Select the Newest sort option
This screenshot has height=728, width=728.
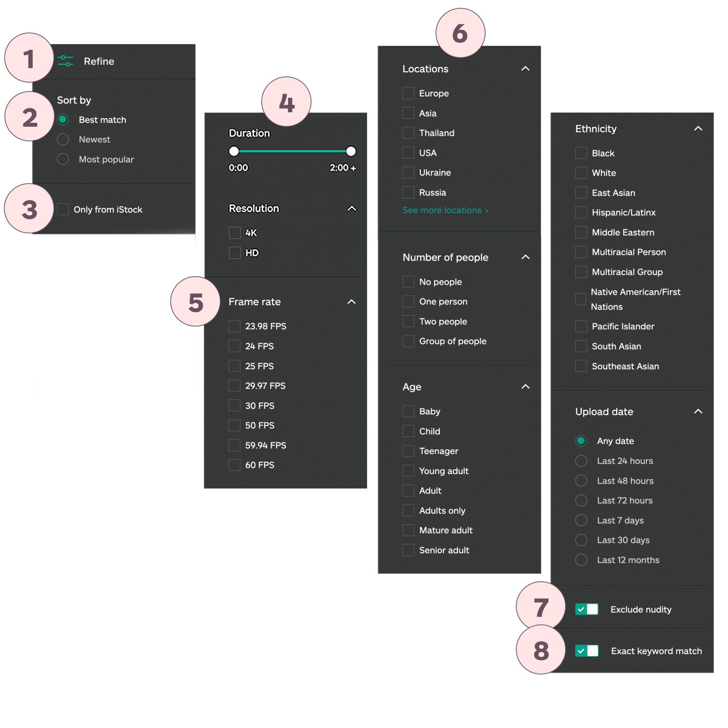(x=63, y=139)
